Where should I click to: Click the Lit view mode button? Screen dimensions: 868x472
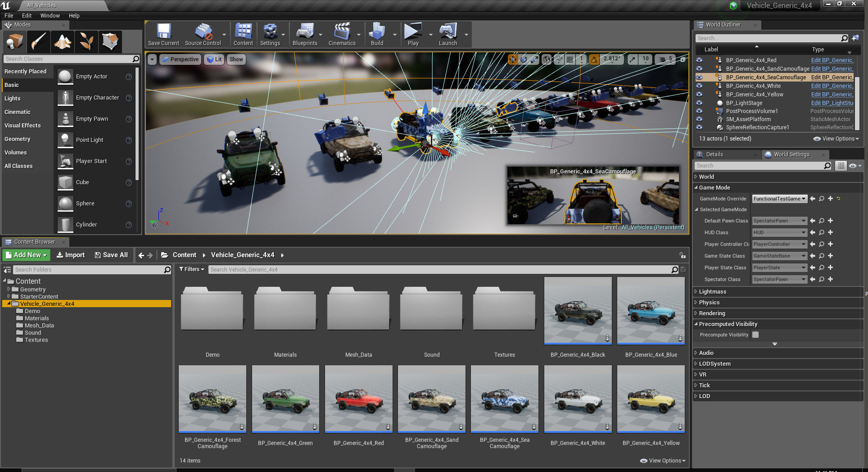[x=214, y=59]
